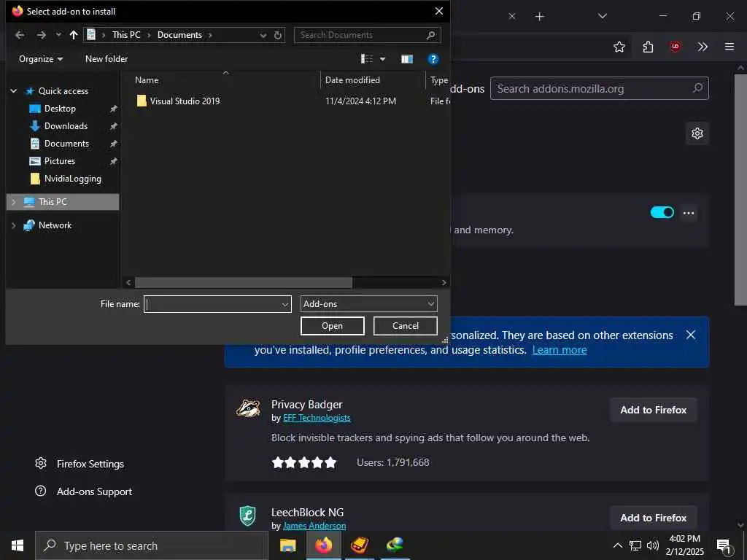Add LeechBlock NG to Firefox
The width and height of the screenshot is (747, 560).
click(x=654, y=518)
